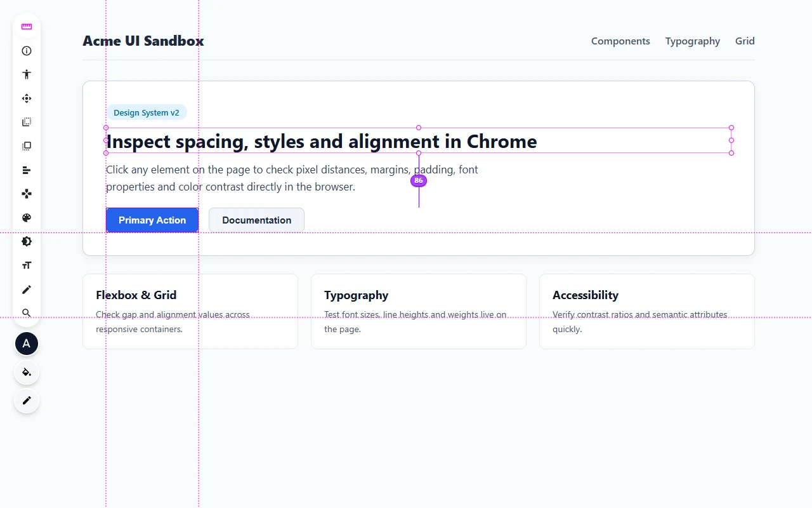This screenshot has width=812, height=508.
Task: Click 'Check gap and alignment values' description
Action: point(173,322)
